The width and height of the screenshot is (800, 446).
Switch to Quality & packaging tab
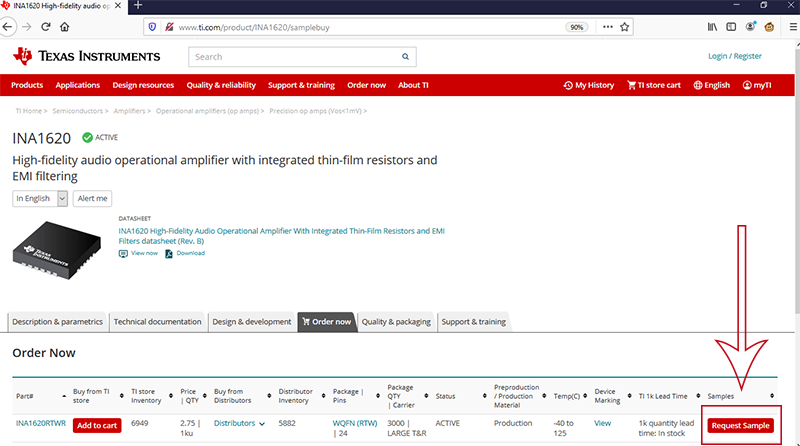tap(396, 322)
